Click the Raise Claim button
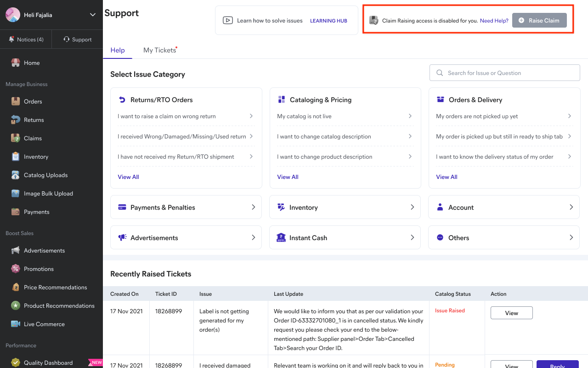 coord(539,20)
